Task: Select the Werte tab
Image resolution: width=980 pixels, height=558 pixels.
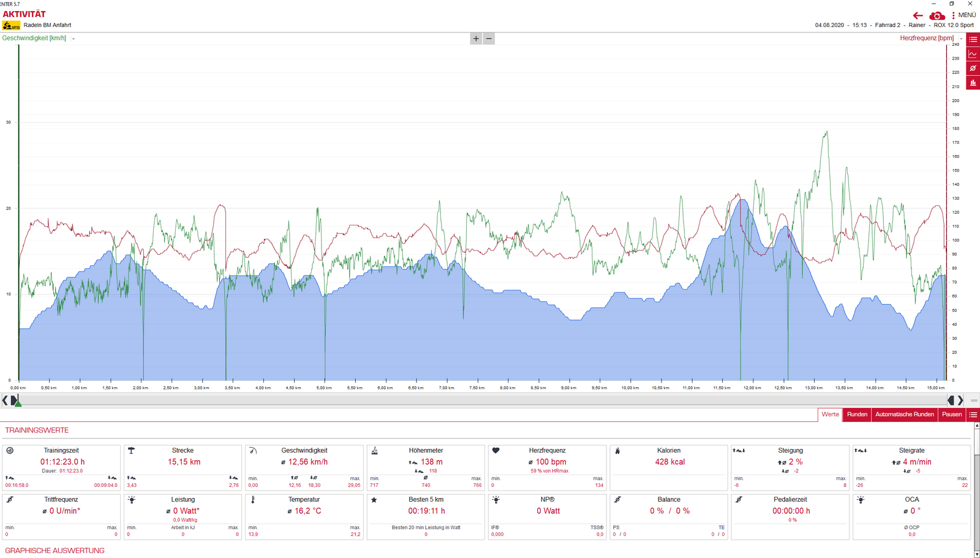Action: [x=830, y=415]
